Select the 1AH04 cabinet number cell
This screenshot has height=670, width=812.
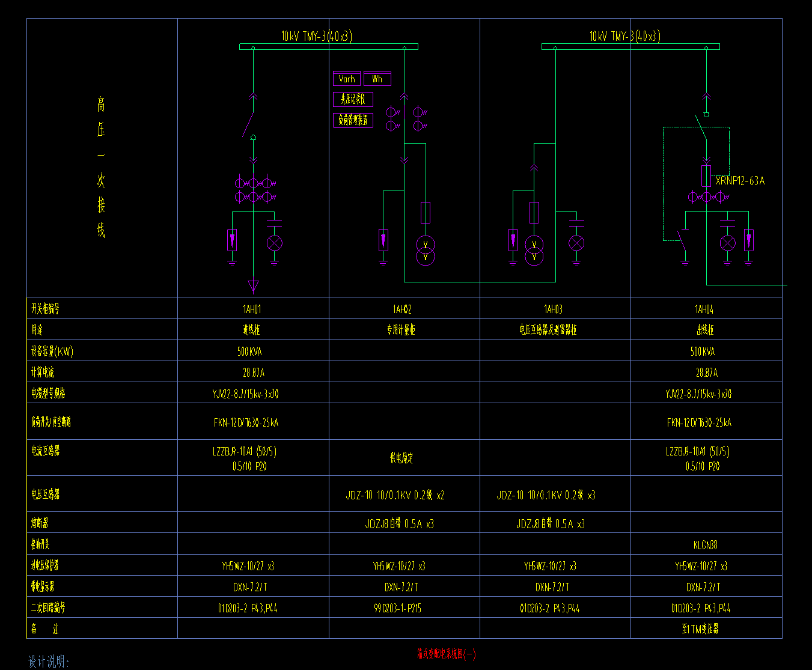click(704, 309)
